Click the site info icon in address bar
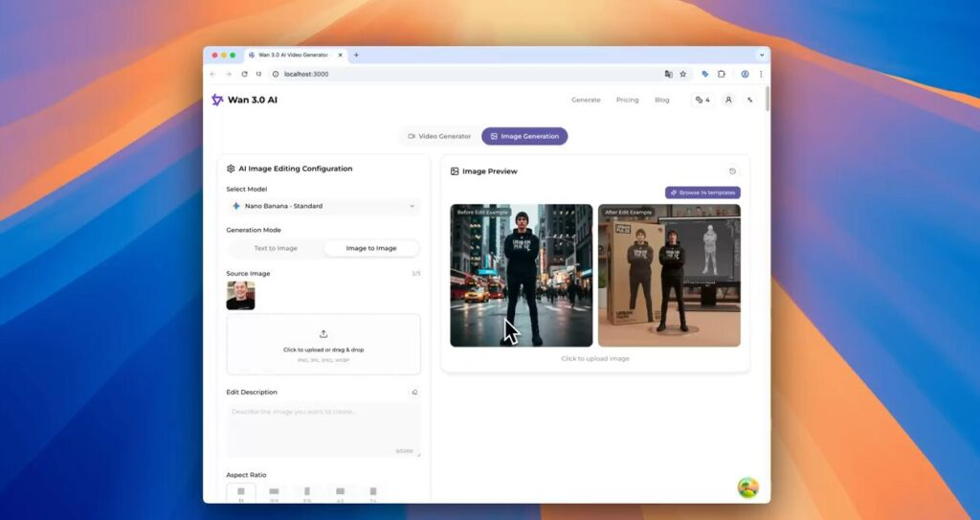 276,74
